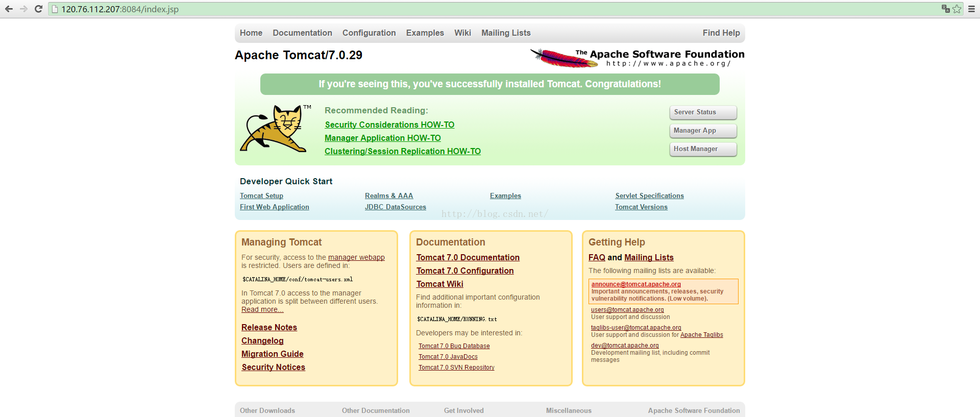Open the Documentation nav item

pyautogui.click(x=302, y=33)
